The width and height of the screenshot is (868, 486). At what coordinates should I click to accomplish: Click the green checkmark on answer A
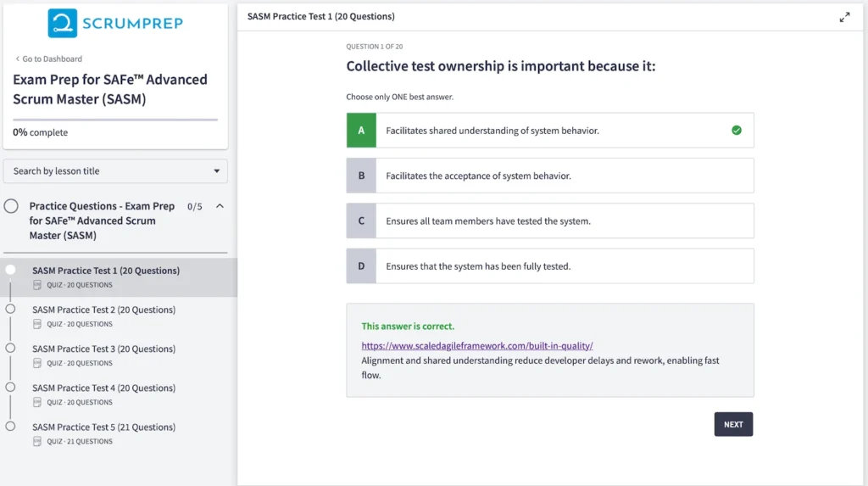[x=736, y=131]
